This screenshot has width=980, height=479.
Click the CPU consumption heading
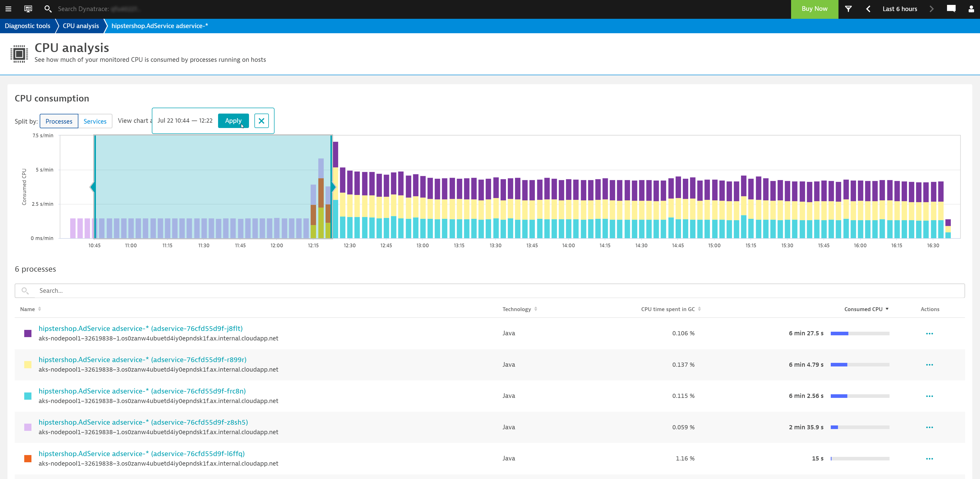click(x=52, y=98)
